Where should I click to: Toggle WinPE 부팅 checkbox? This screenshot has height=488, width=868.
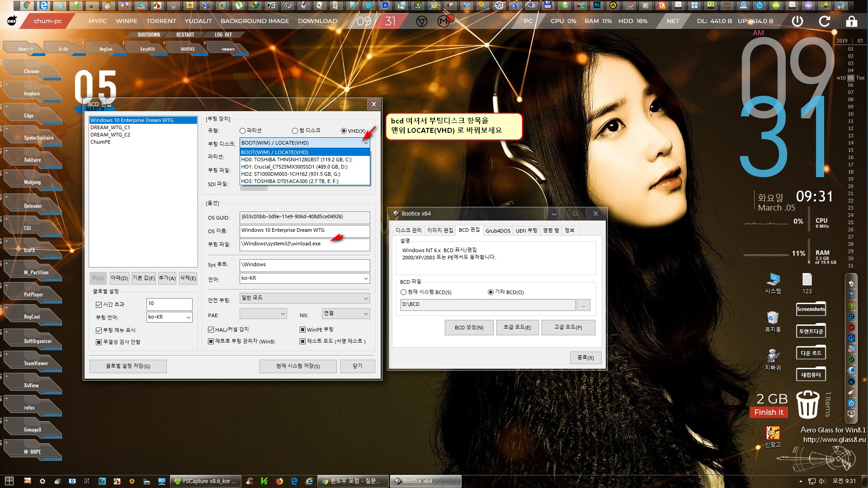tap(303, 329)
